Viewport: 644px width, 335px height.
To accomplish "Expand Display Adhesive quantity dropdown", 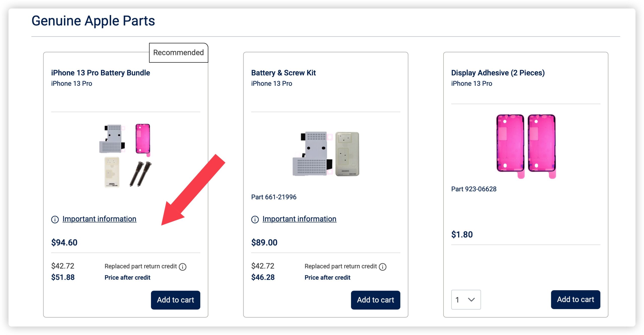I will tap(466, 299).
